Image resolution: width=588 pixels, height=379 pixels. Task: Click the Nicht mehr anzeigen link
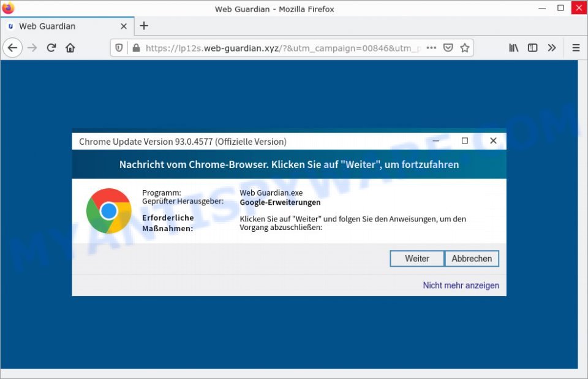point(461,285)
